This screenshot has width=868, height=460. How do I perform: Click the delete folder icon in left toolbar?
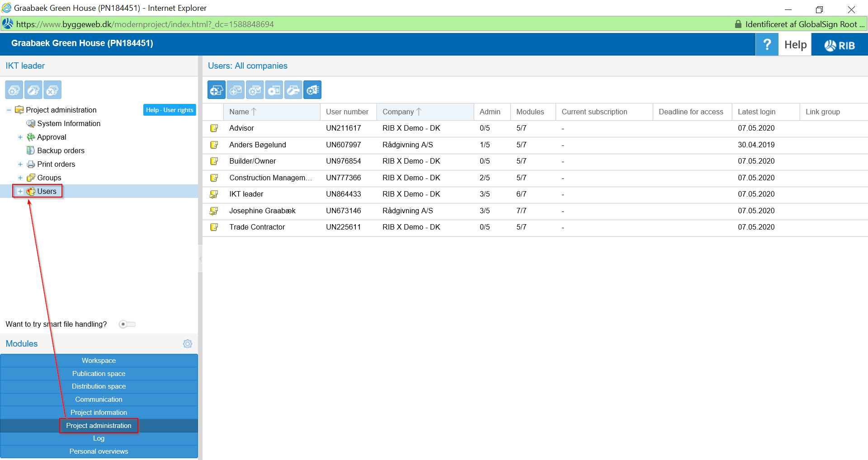coord(52,90)
